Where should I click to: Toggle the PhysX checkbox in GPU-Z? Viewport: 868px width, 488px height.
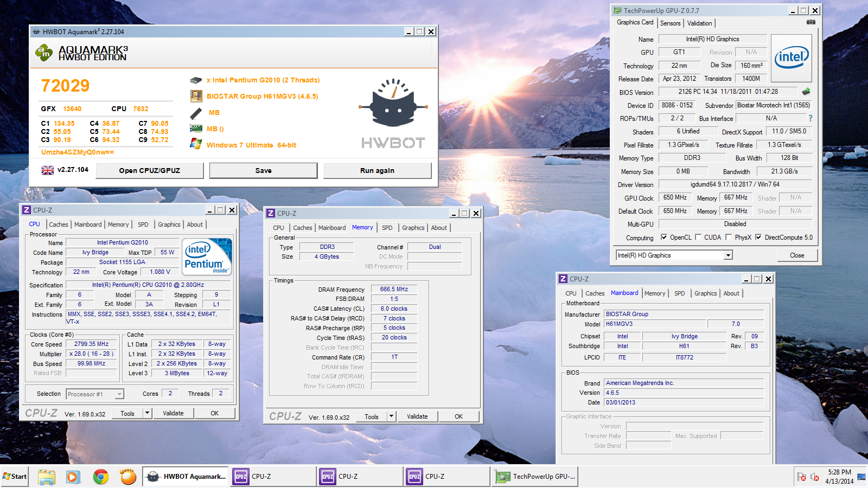pos(729,237)
